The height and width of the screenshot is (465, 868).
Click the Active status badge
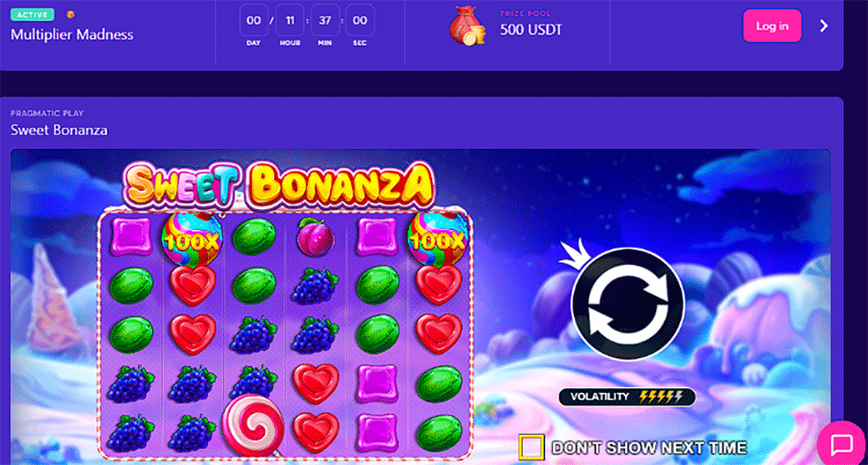click(32, 15)
